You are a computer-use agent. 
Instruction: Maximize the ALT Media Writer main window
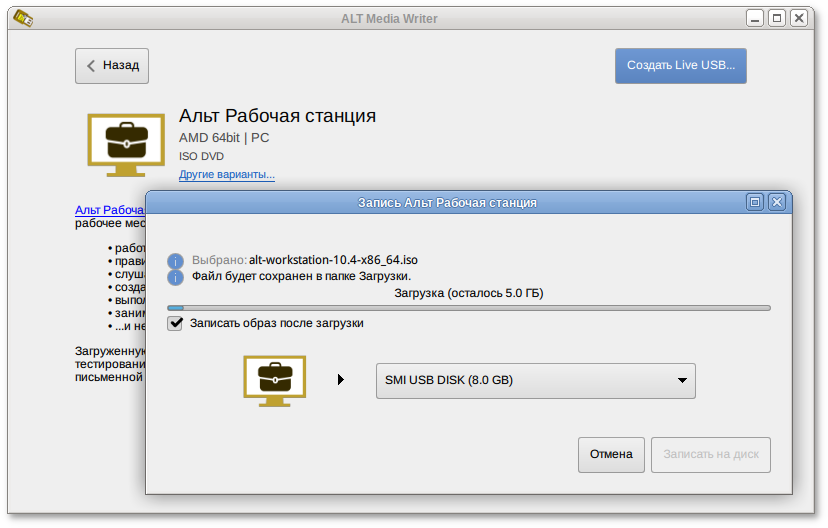click(777, 18)
